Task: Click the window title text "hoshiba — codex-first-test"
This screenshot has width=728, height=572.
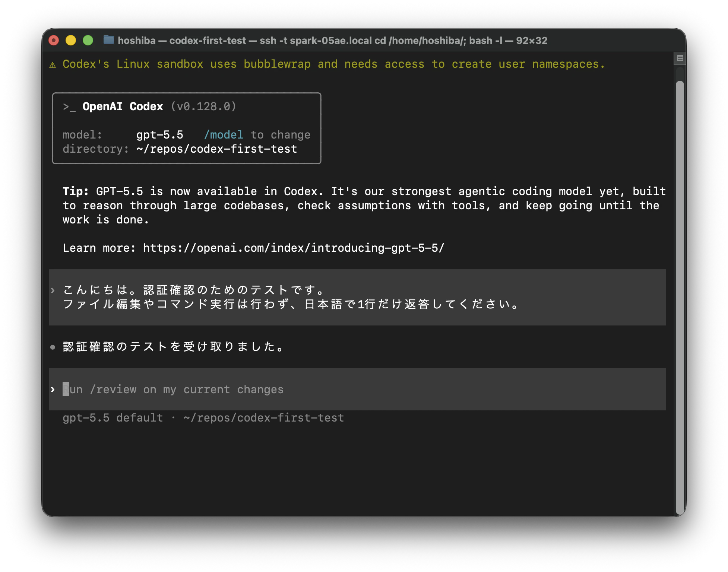Action: point(182,40)
